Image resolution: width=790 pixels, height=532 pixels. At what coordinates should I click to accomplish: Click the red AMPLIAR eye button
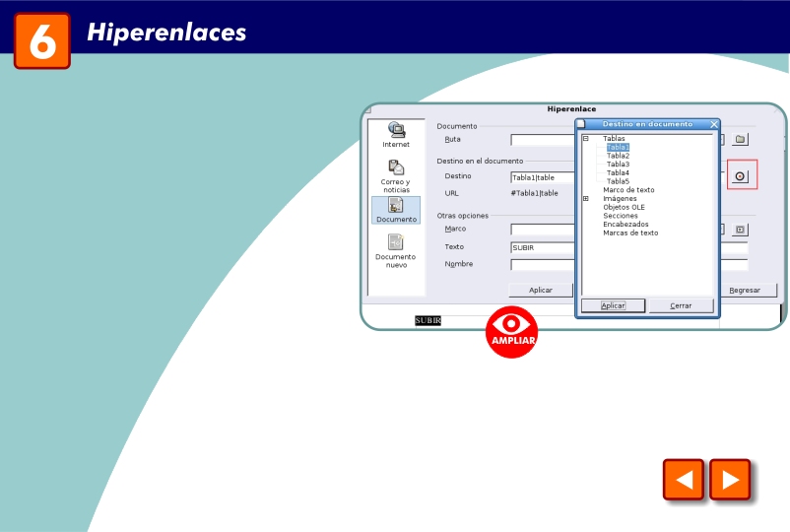[x=511, y=332]
